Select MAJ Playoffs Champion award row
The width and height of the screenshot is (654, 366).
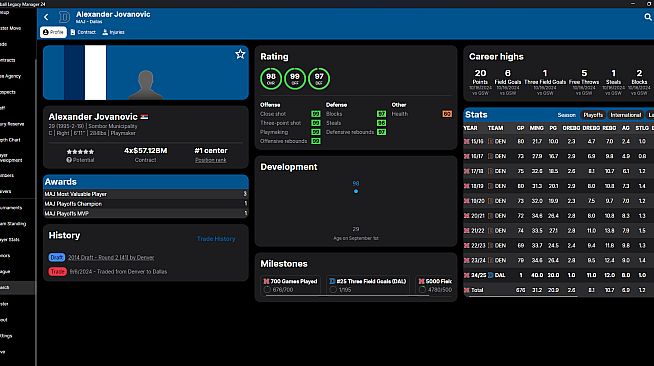(146, 203)
